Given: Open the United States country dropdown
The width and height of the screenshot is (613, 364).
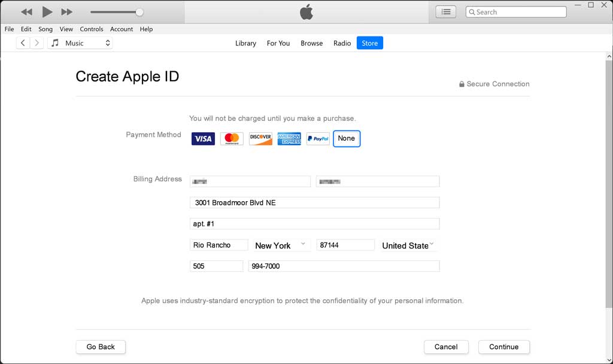Looking at the screenshot, I should (408, 245).
